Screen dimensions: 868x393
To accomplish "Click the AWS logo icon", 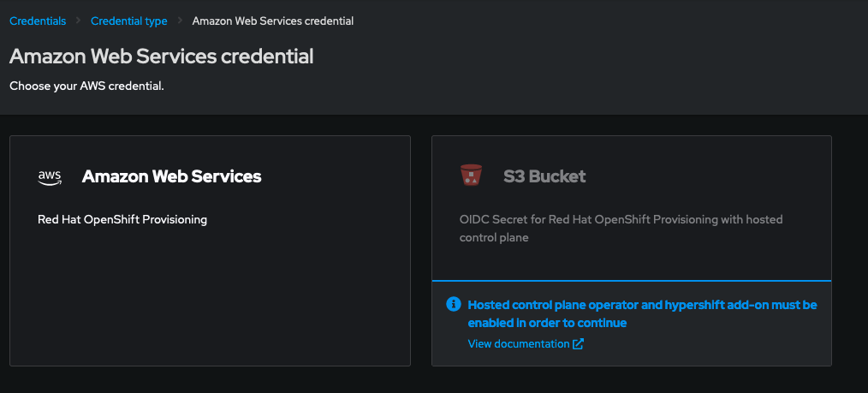I will tap(50, 176).
